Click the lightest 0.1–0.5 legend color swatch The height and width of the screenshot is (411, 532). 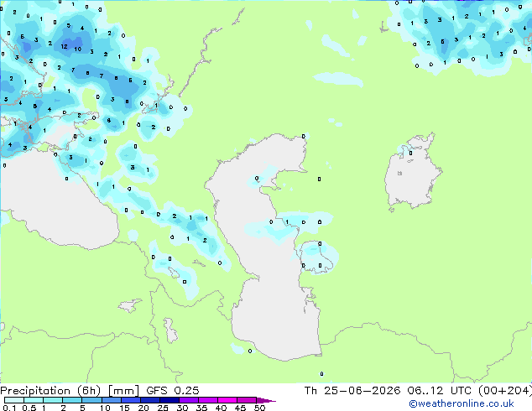tap(14, 400)
